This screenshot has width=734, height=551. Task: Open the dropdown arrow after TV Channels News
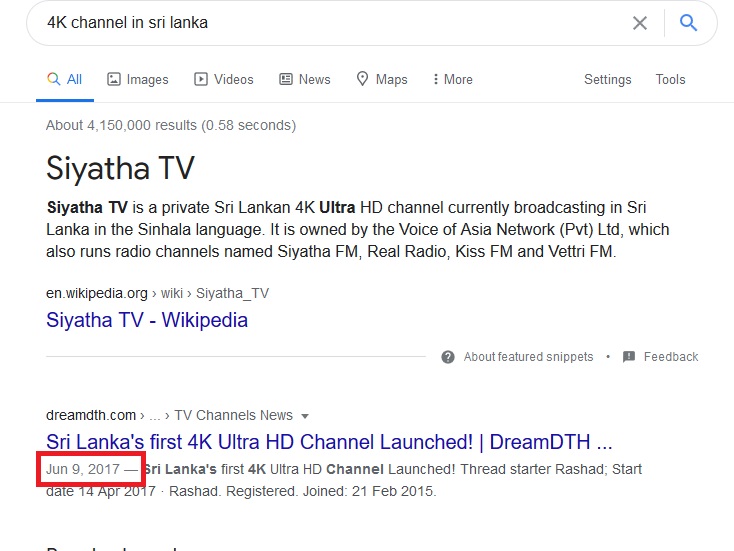click(305, 416)
